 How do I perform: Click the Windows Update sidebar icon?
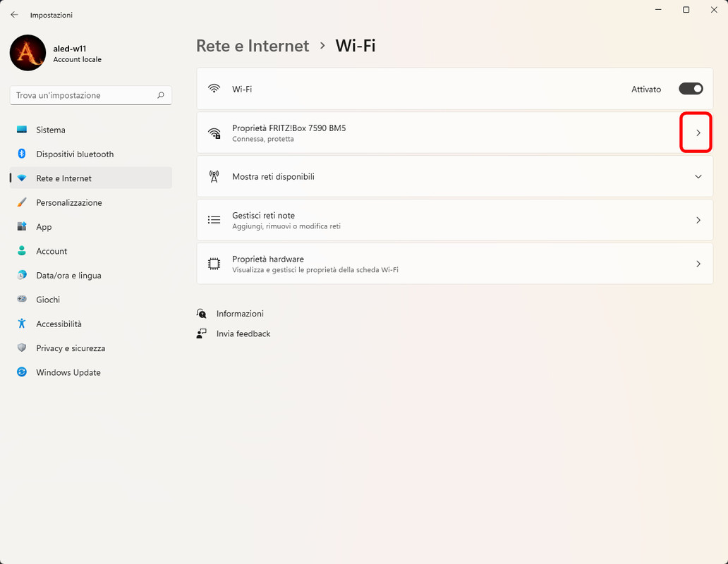22,372
